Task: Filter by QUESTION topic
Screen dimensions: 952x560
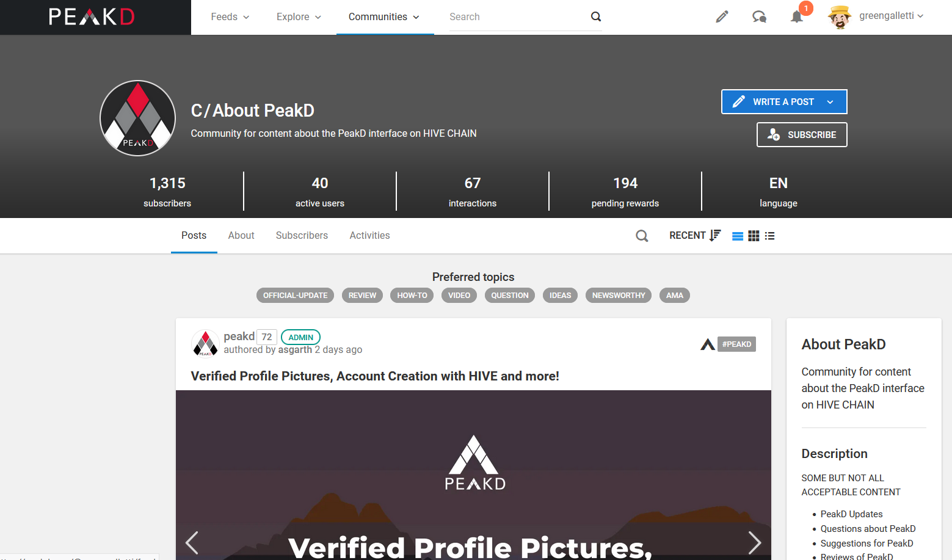Action: click(x=510, y=296)
